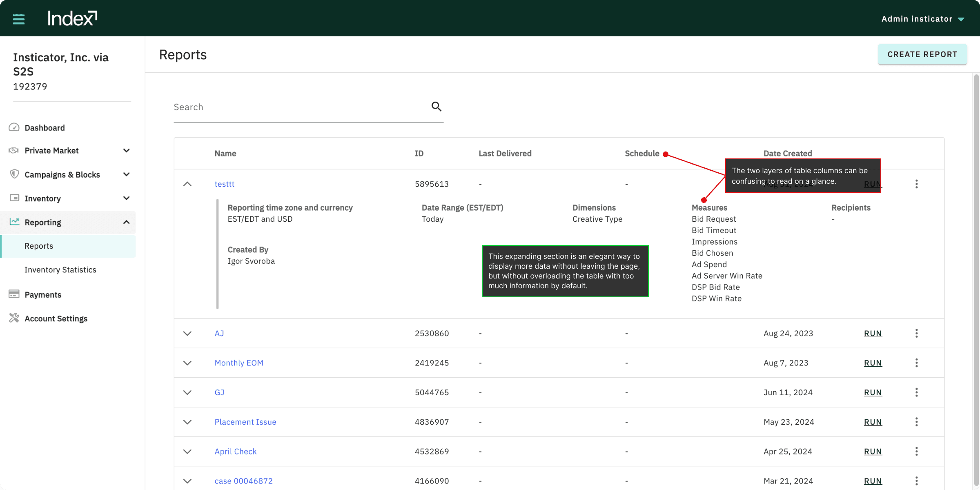
Task: Click the Payments card icon
Action: pos(14,294)
